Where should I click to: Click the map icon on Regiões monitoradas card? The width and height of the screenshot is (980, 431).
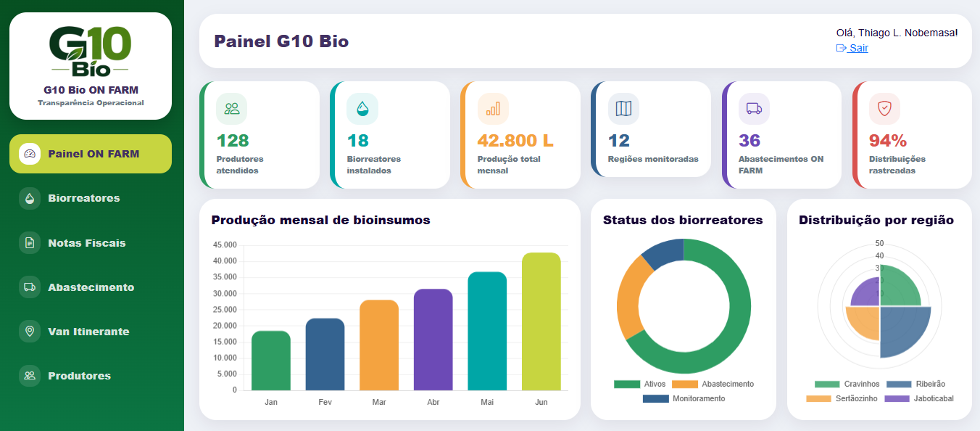pyautogui.click(x=623, y=109)
